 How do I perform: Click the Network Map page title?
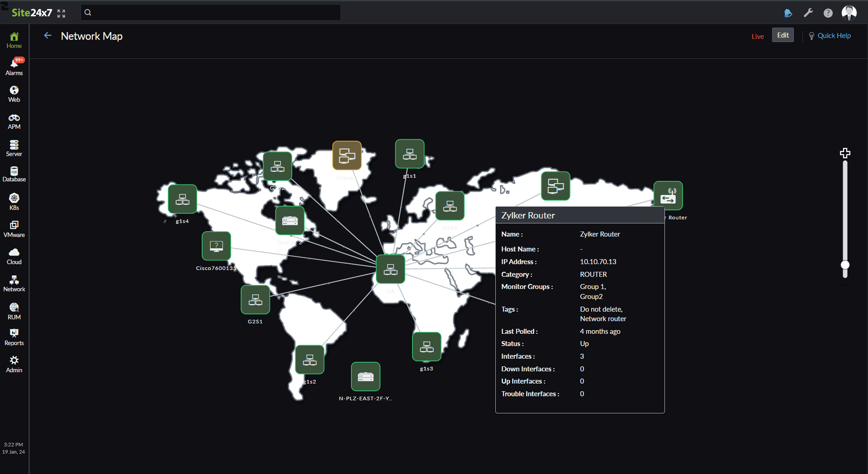[x=92, y=36]
